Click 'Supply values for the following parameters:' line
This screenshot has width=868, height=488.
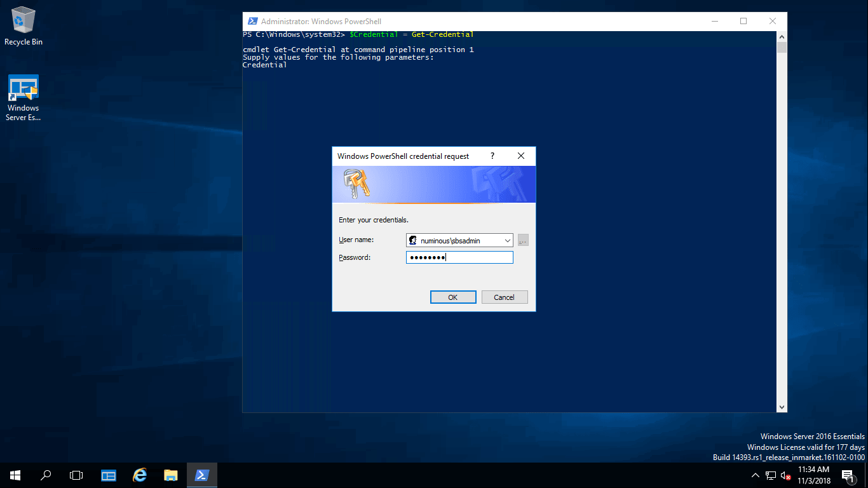point(338,57)
